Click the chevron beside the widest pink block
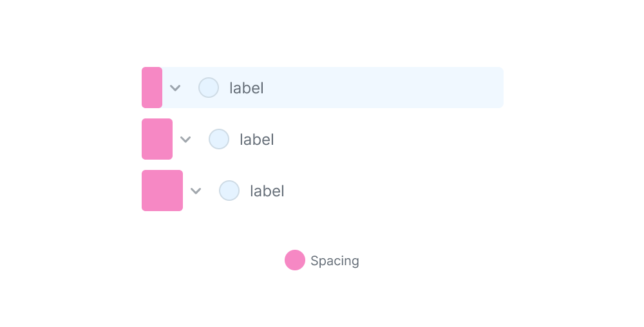This screenshot has height=327, width=644. click(196, 191)
